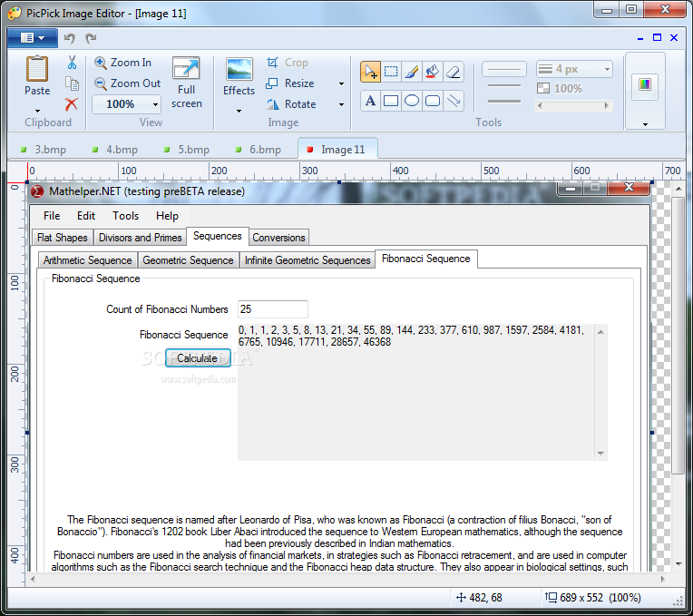Viewport: 693px width, 616px height.
Task: Click the Redo arrow icon
Action: [91, 38]
